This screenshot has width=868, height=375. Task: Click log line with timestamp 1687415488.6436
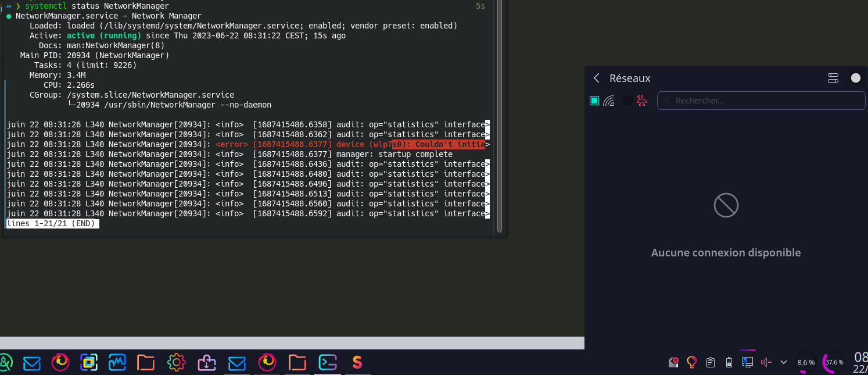pos(248,164)
